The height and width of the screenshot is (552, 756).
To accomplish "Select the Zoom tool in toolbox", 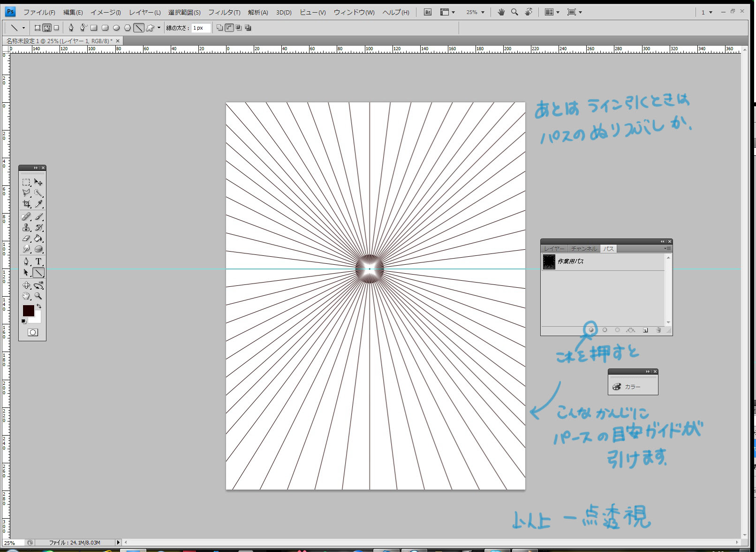I will click(x=38, y=296).
